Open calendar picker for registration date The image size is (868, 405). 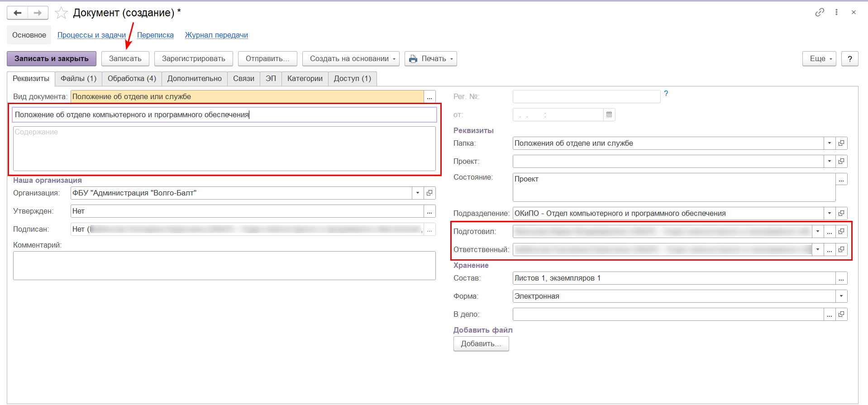pos(609,115)
